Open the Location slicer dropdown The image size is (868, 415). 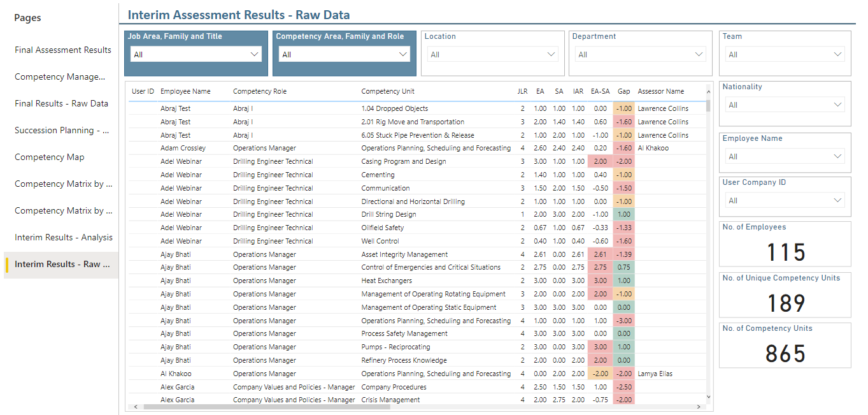coord(492,54)
